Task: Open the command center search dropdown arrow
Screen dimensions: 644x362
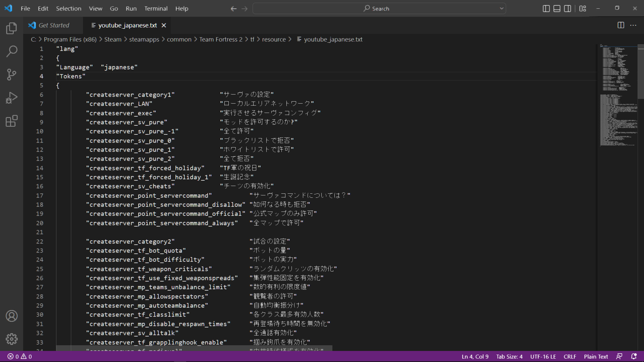Action: click(501, 9)
